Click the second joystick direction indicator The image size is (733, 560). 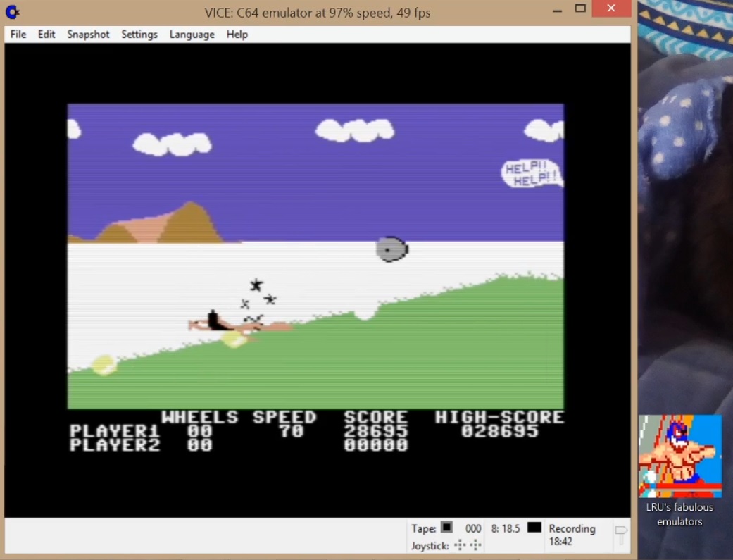(475, 545)
